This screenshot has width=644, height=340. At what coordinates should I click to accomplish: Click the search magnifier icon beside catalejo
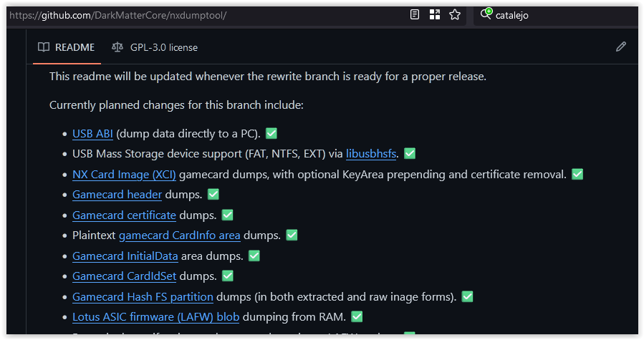click(486, 14)
